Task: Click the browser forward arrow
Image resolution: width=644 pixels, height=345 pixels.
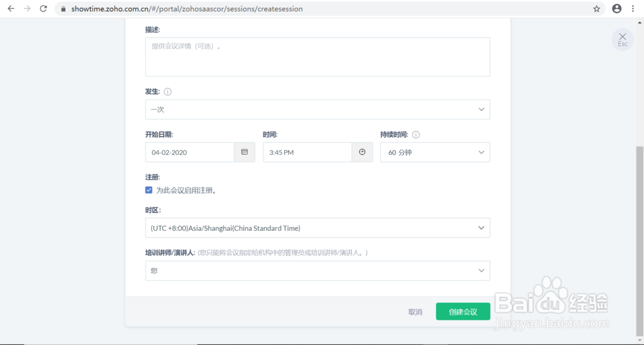Action: tap(27, 8)
